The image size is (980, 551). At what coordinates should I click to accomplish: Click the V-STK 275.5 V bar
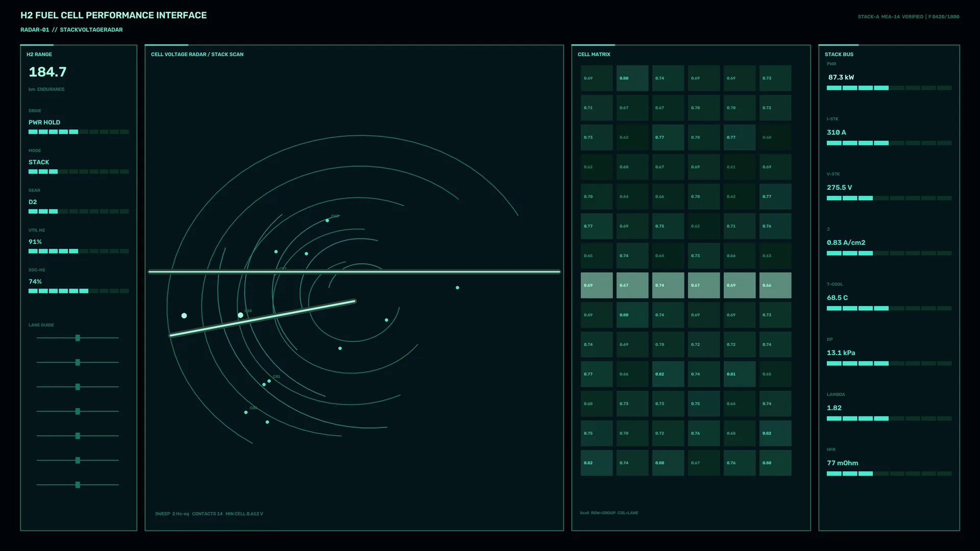tap(889, 198)
